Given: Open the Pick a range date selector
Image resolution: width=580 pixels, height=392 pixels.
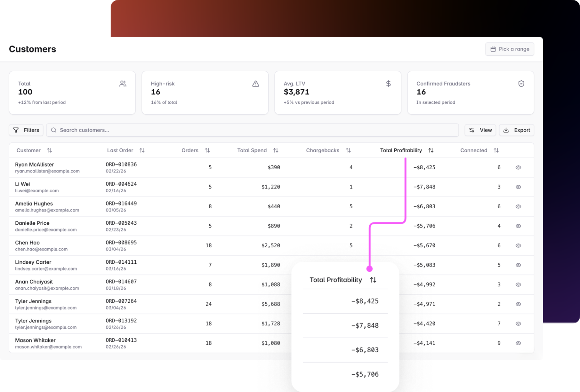Looking at the screenshot, I should click(510, 49).
